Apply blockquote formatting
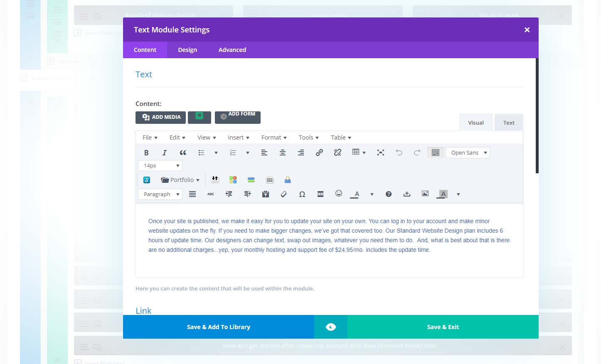 pyautogui.click(x=183, y=153)
